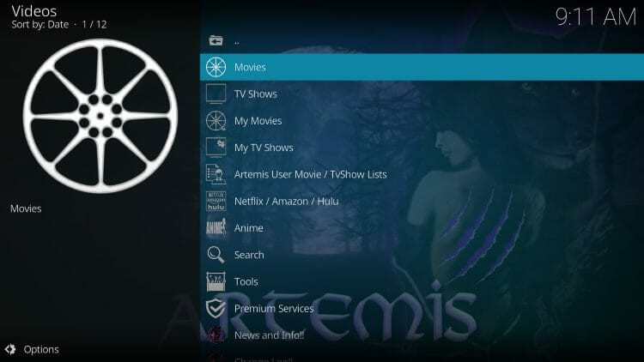Image resolution: width=644 pixels, height=362 pixels.
Task: Open the TV Shows entry
Action: point(422,94)
